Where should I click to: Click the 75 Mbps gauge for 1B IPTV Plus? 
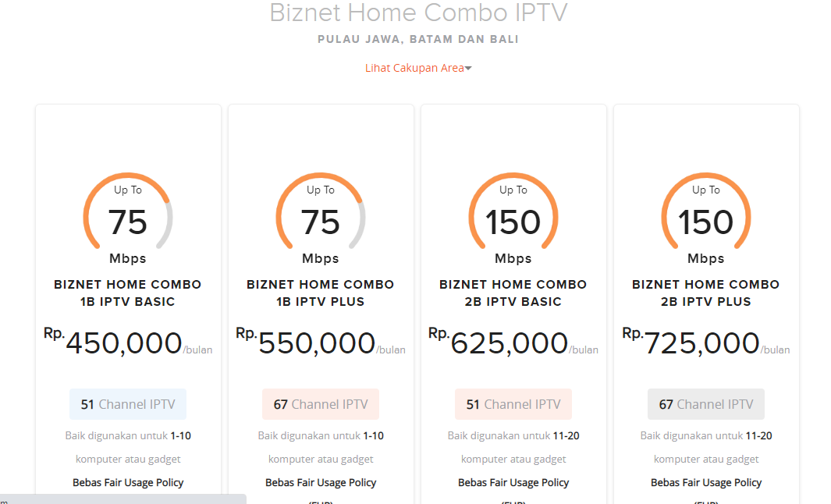[x=321, y=218]
